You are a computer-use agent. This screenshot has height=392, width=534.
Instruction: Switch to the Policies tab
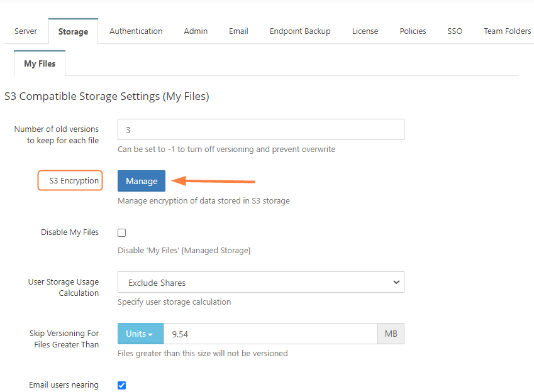413,31
